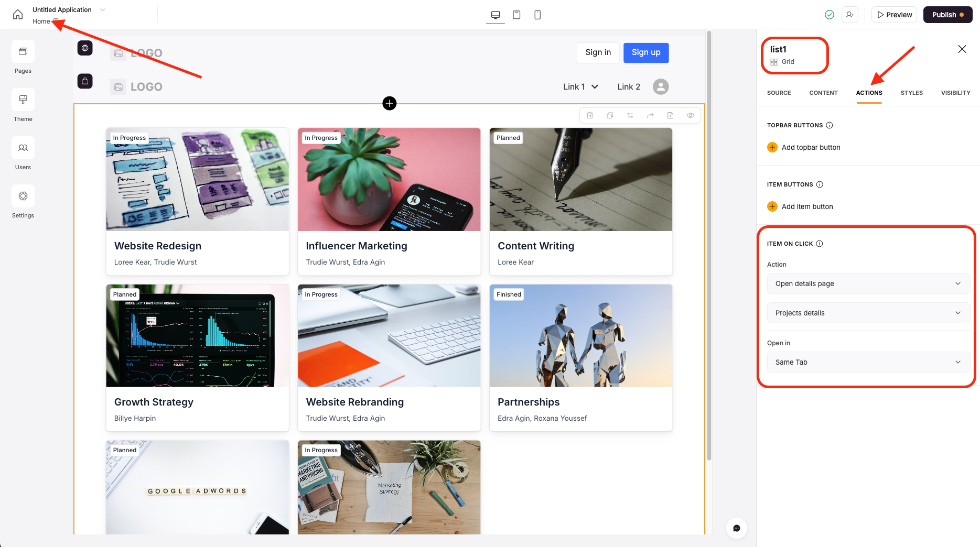Show info for Topbar Buttons
Screen dimensions: 980x547
click(830, 125)
